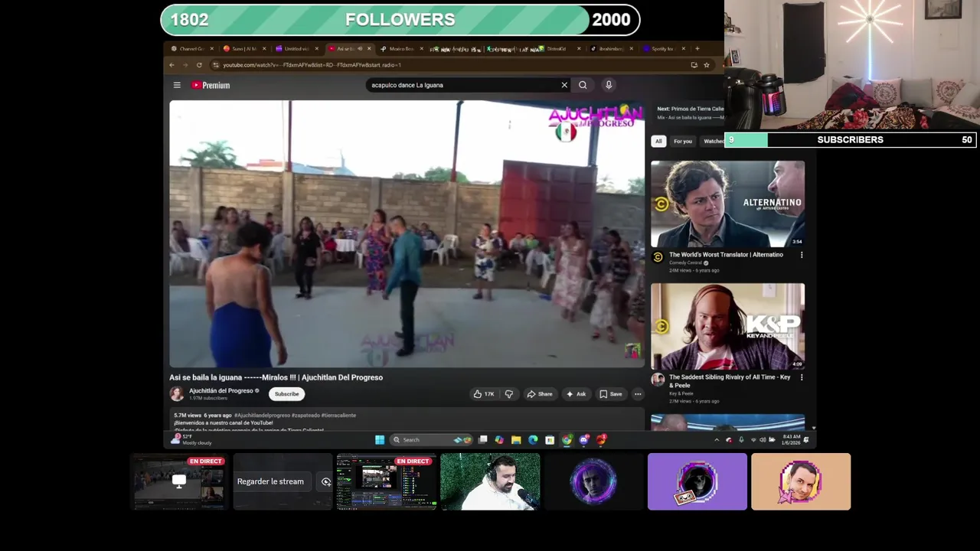
Task: Open options for World's Worst Translator video
Action: click(x=802, y=255)
